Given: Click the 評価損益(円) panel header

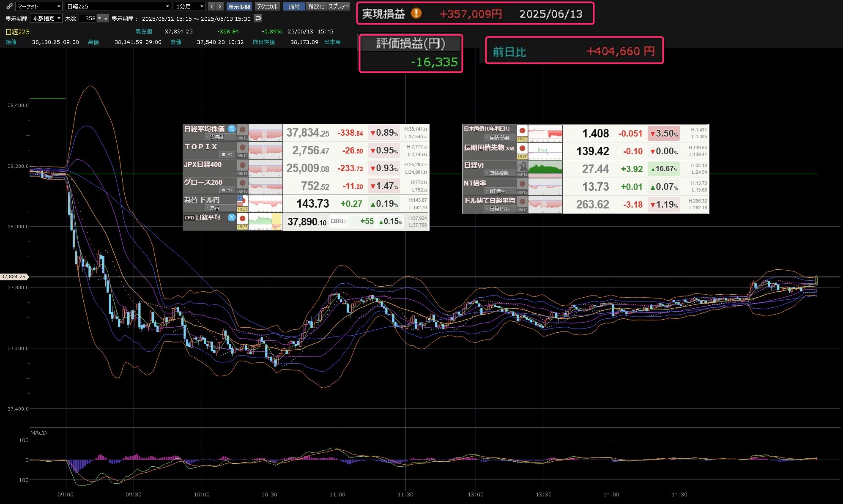Looking at the screenshot, I should tap(411, 44).
